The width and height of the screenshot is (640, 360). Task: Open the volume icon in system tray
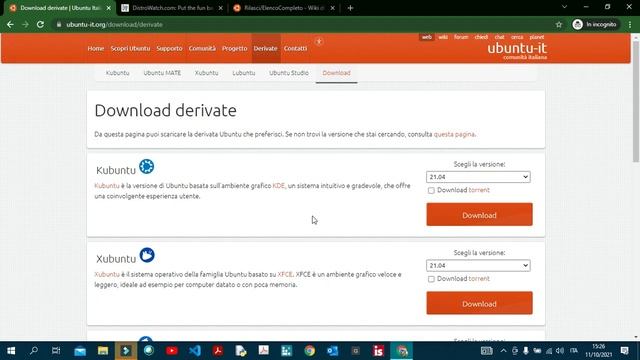[560, 351]
